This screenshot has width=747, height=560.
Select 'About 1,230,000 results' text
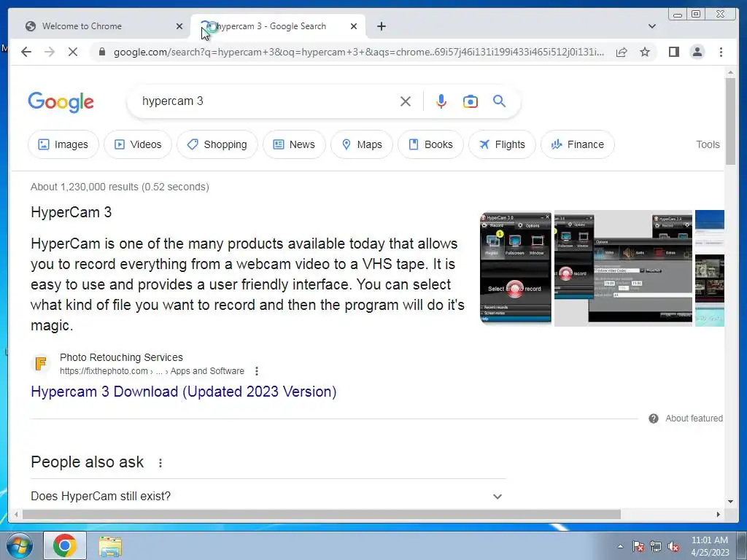pos(85,187)
